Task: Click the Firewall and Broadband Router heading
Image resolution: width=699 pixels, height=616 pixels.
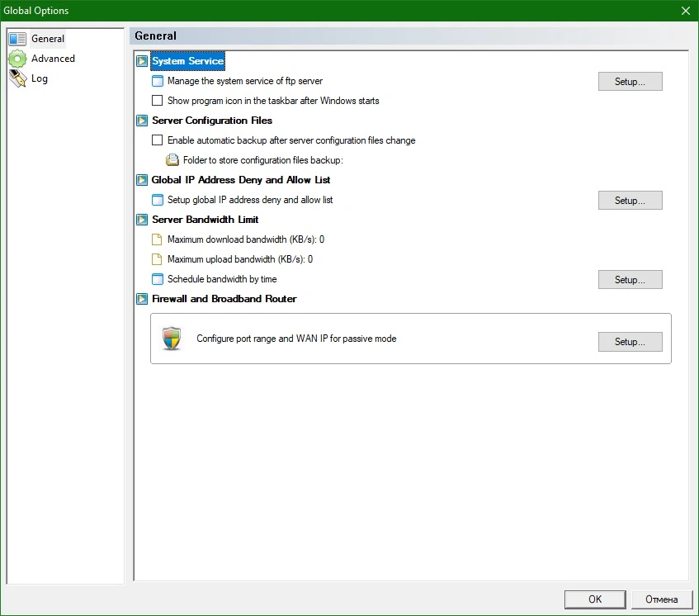Action: [x=224, y=299]
